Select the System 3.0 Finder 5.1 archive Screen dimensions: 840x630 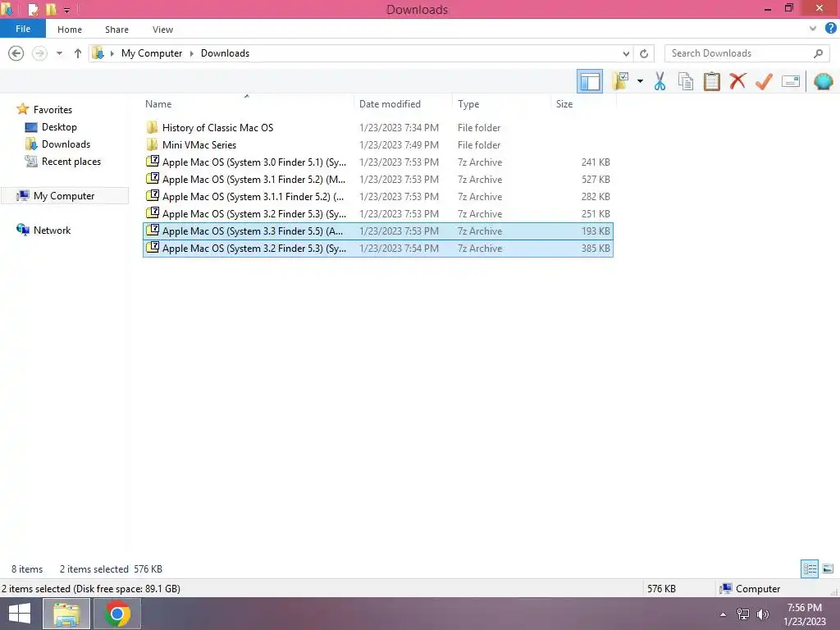point(378,162)
